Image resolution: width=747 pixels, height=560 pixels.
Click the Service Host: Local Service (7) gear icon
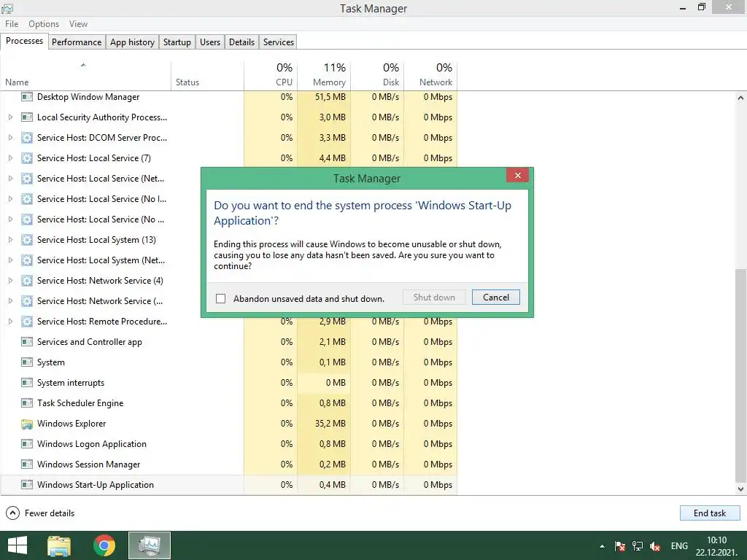[x=27, y=158]
